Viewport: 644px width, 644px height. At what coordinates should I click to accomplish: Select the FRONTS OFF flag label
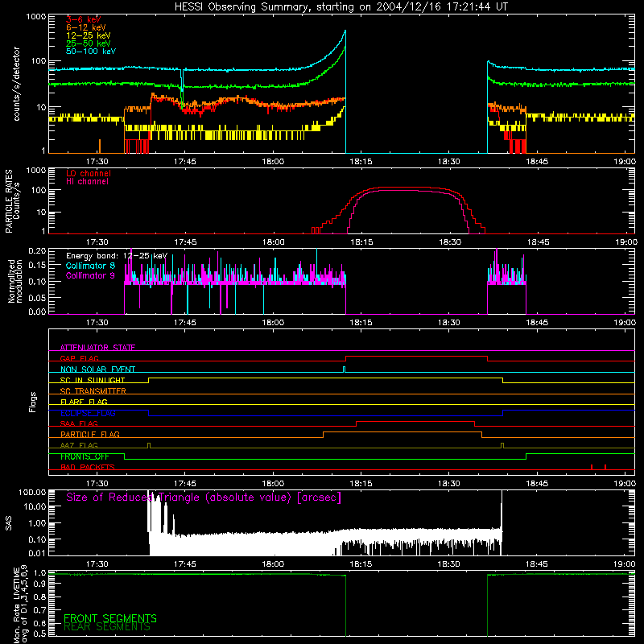pos(85,456)
